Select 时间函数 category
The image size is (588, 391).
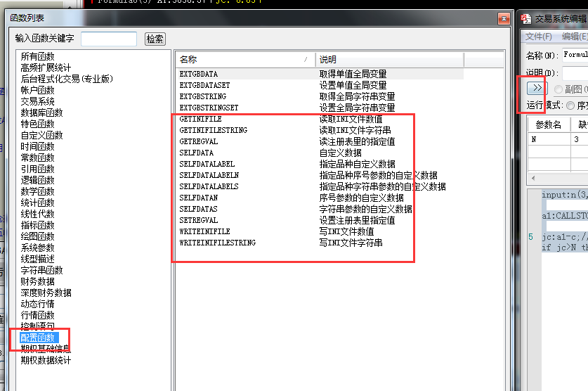[x=37, y=146]
